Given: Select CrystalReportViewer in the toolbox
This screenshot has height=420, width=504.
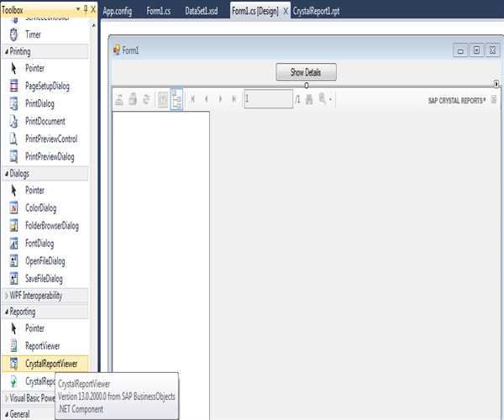Looking at the screenshot, I should point(55,363).
